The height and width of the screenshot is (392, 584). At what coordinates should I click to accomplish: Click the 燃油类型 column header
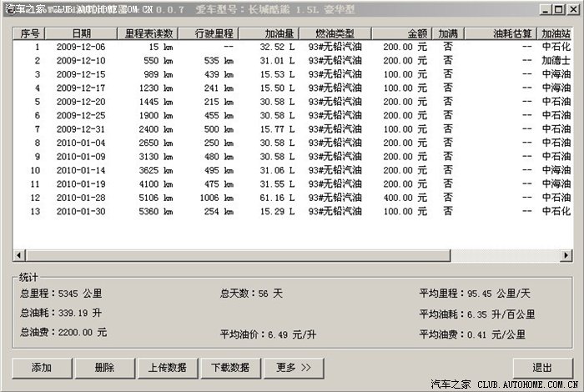[332, 33]
